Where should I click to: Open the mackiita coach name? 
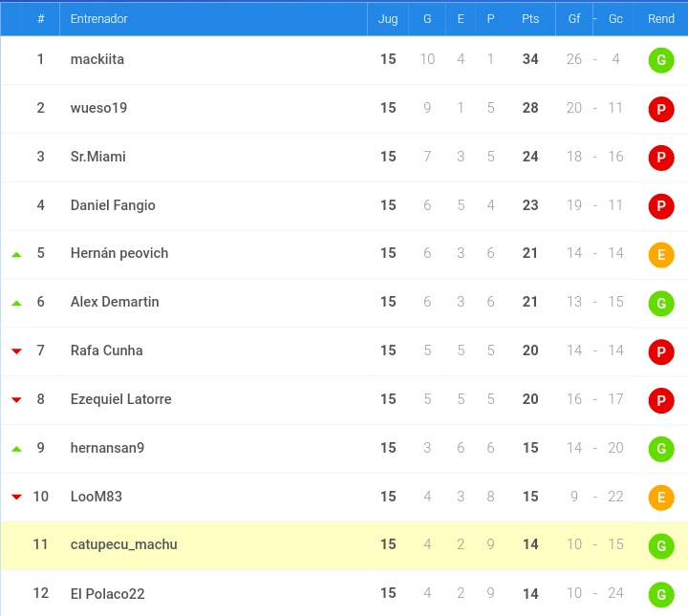[x=97, y=59]
